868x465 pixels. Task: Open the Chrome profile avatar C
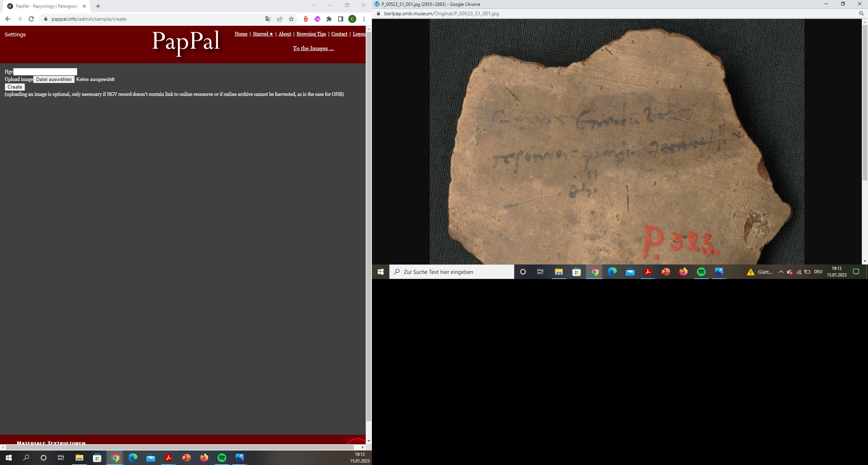point(352,19)
